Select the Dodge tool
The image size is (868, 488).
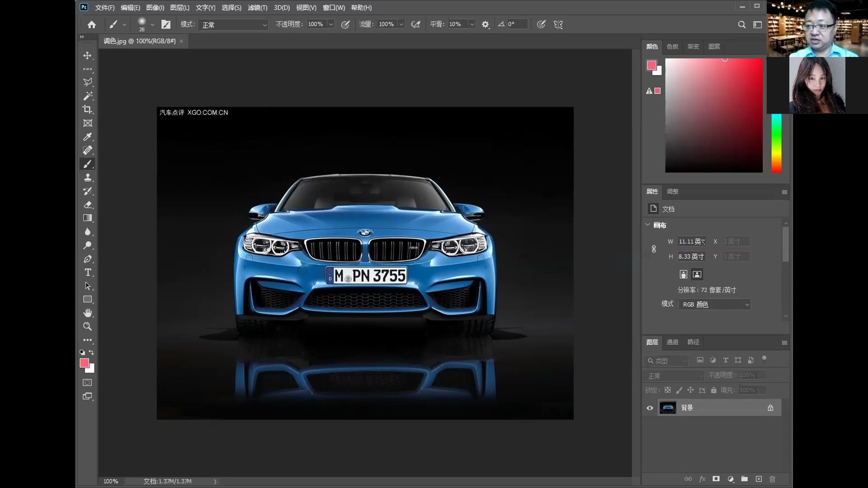pos(87,245)
